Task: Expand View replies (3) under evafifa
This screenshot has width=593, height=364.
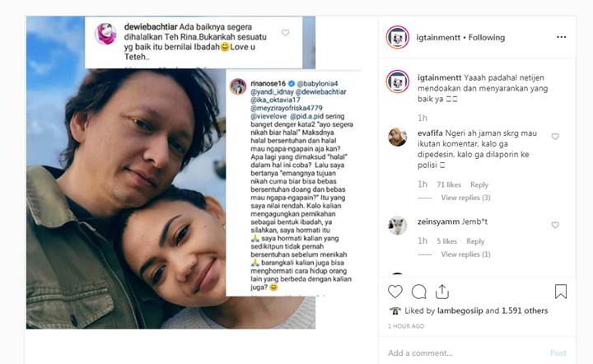Action: [465, 198]
